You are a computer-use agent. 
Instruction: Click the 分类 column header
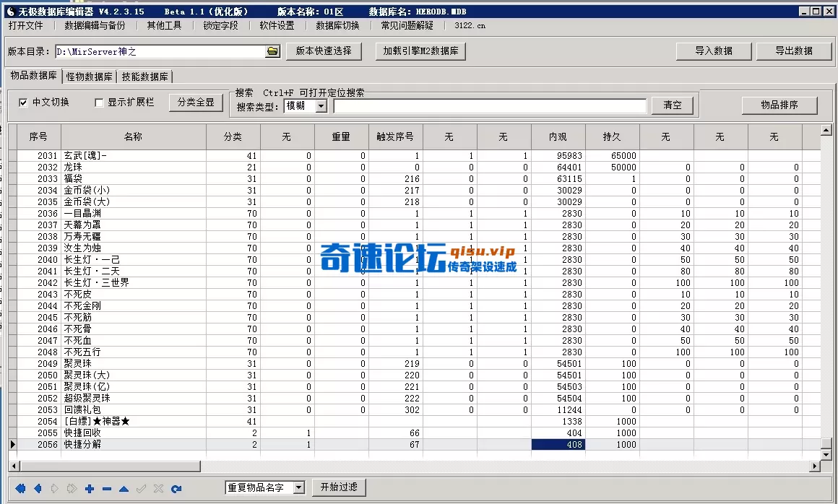(x=233, y=136)
